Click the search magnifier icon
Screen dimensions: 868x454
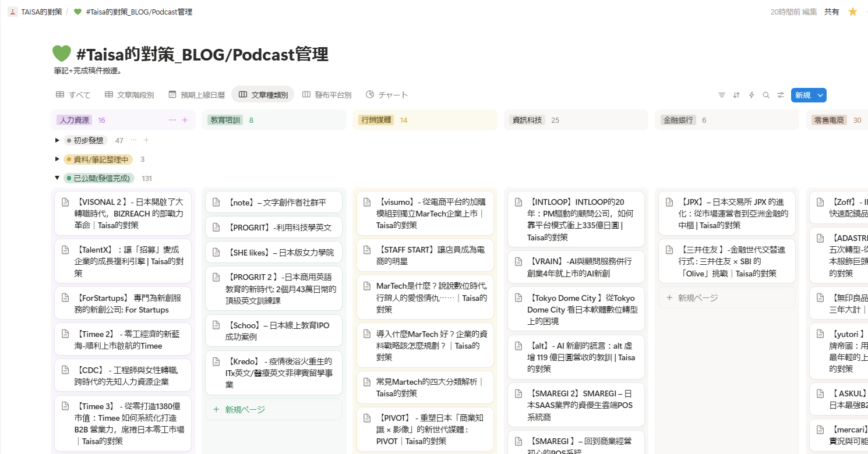coord(766,95)
